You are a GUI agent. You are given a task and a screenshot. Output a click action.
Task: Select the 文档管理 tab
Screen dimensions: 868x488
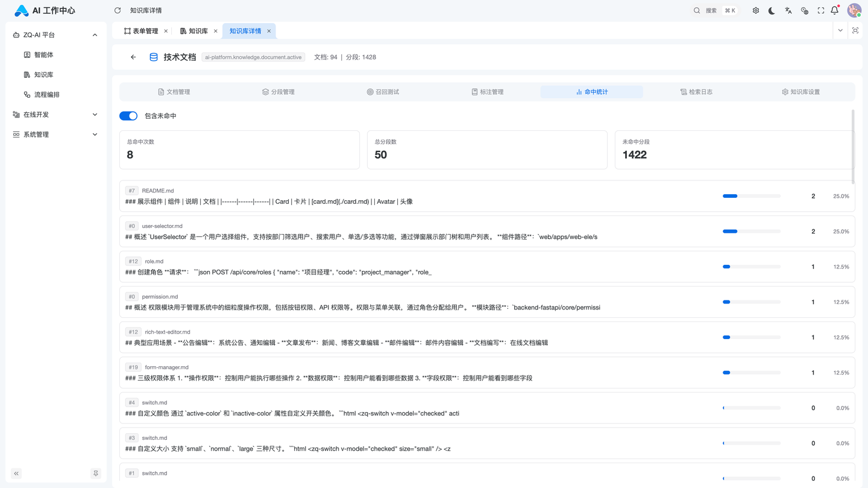coord(174,92)
